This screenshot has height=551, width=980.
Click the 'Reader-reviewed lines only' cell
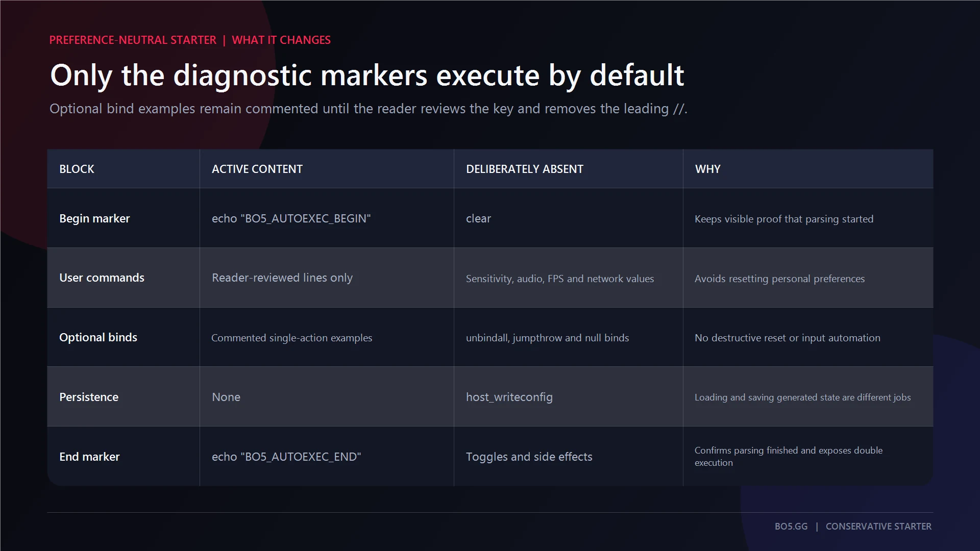coord(282,278)
